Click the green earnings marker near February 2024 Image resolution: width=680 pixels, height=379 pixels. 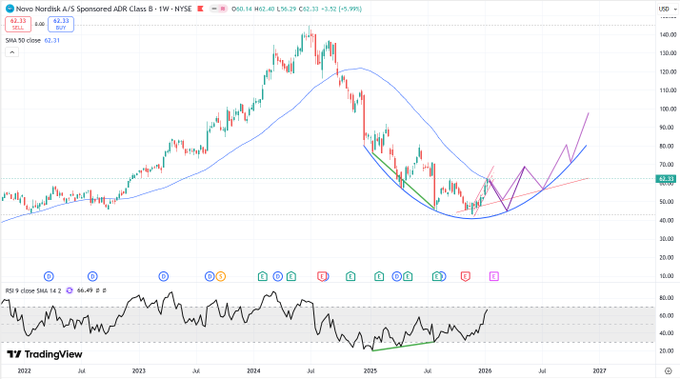[x=262, y=276]
